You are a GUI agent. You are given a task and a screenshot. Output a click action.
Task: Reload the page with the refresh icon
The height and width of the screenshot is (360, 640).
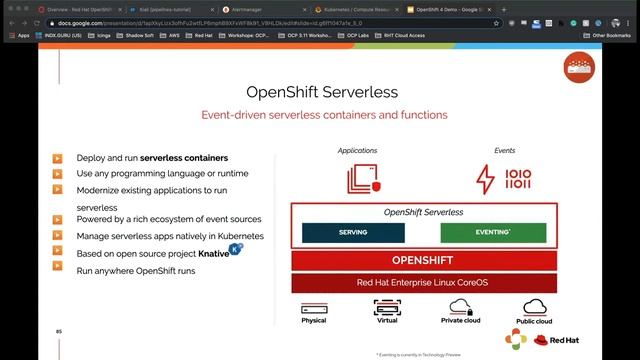pos(37,23)
